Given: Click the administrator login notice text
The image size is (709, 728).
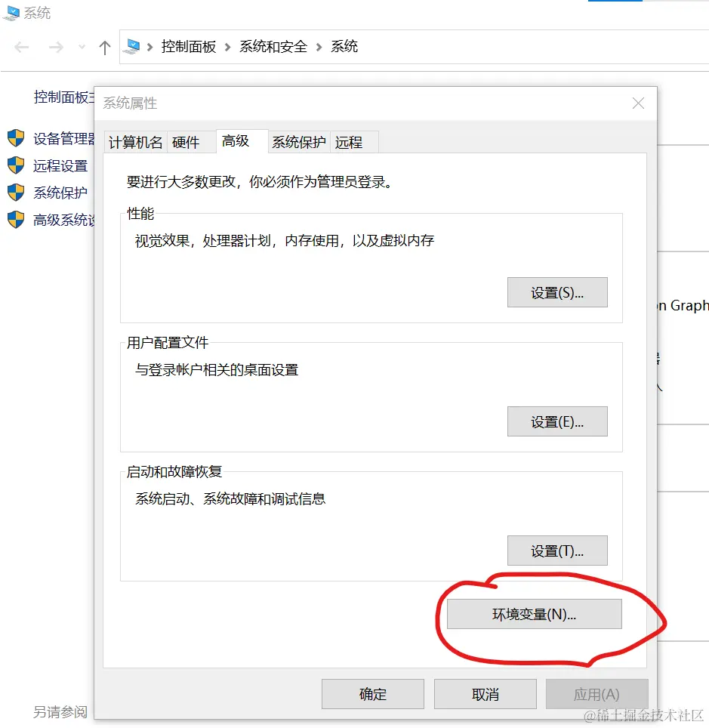Looking at the screenshot, I should (260, 181).
